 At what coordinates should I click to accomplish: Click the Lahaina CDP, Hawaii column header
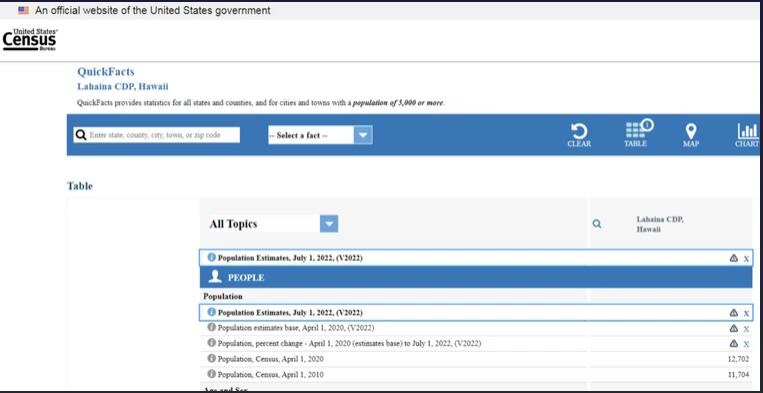(660, 224)
